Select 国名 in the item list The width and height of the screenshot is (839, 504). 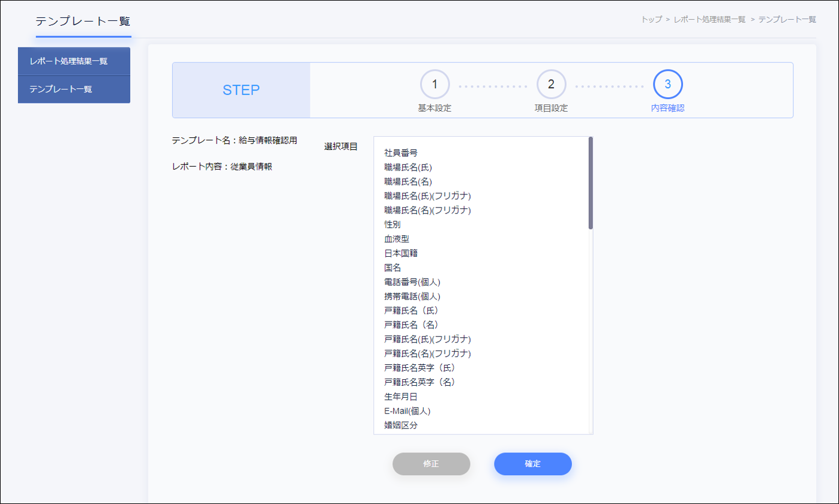pos(392,268)
